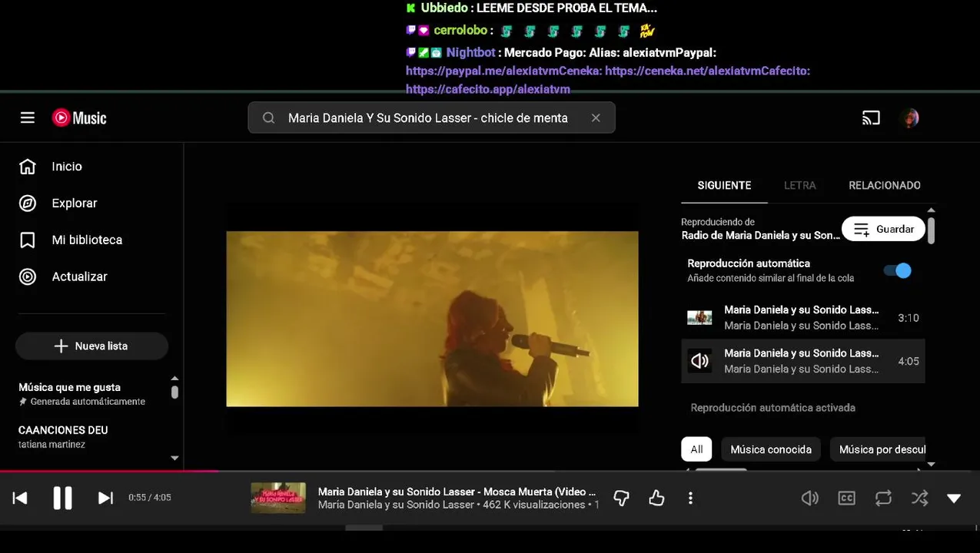Pause the current song
Image resolution: width=980 pixels, height=553 pixels.
click(63, 498)
